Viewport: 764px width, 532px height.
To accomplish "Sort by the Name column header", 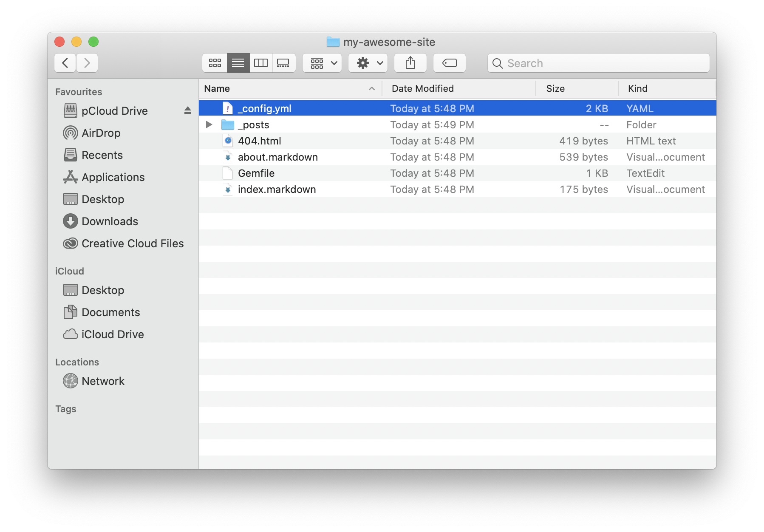I will [290, 88].
